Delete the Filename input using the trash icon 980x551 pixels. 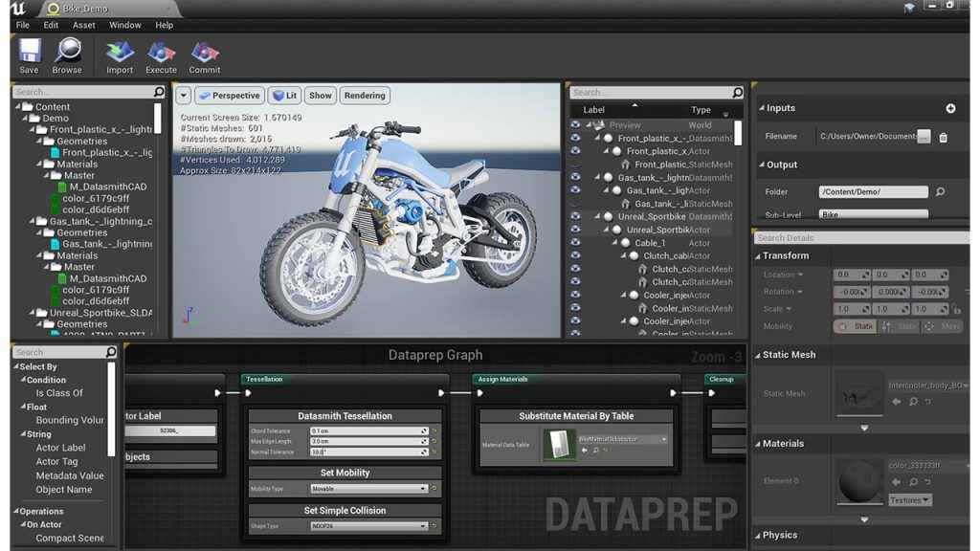pyautogui.click(x=944, y=136)
